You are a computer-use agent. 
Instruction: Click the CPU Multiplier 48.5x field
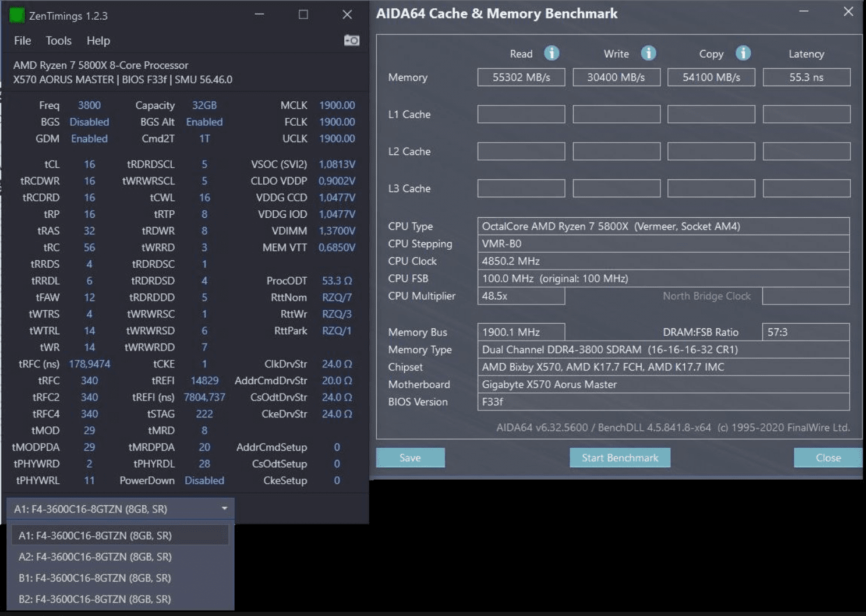(521, 296)
